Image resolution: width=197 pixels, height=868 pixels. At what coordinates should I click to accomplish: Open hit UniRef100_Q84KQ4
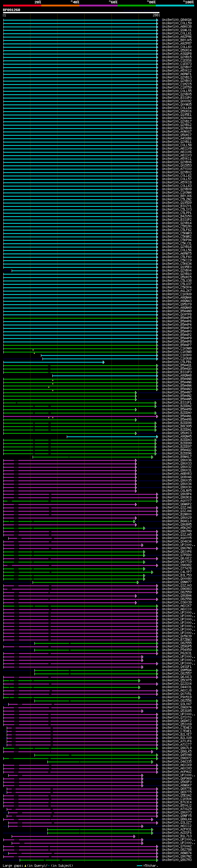click(177, 20)
